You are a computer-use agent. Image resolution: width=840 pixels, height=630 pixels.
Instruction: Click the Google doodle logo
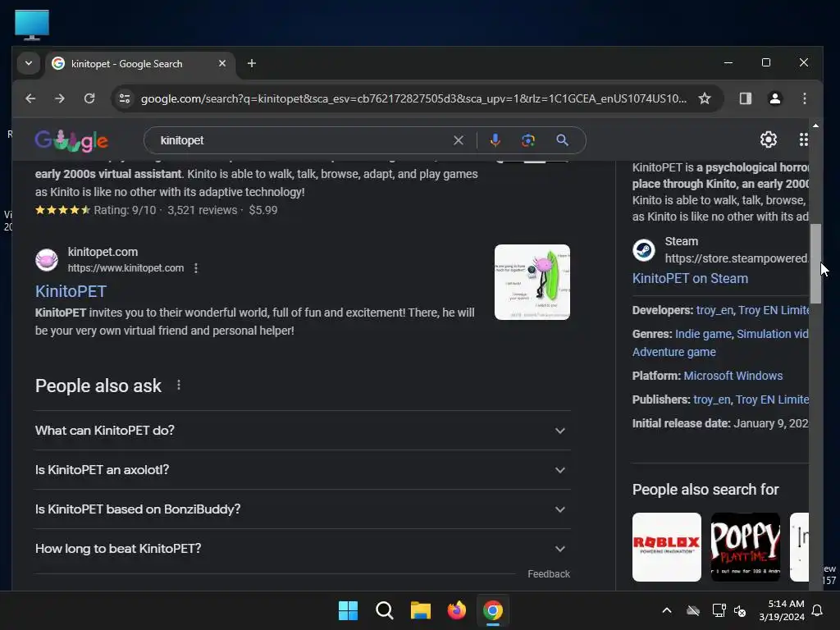[71, 140]
